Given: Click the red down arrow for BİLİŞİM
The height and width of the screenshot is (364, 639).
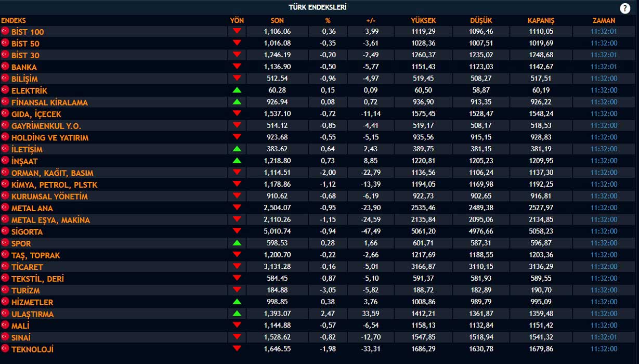Looking at the screenshot, I should point(237,79).
